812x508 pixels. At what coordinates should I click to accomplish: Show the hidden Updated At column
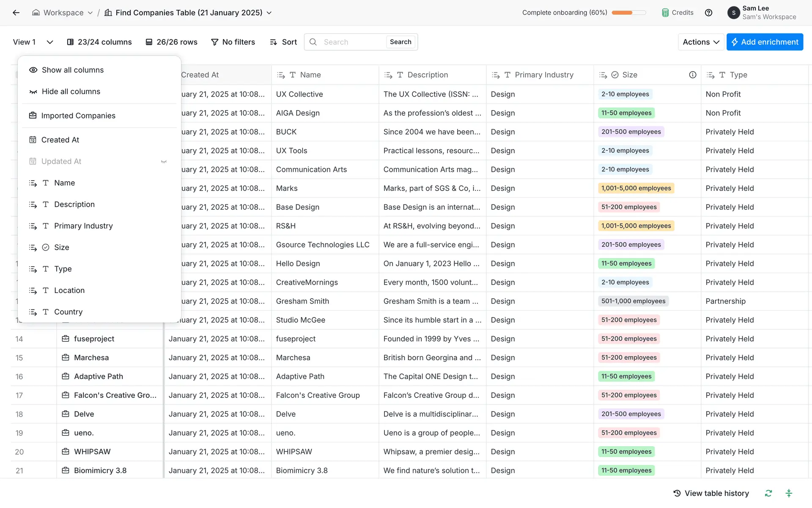point(164,161)
